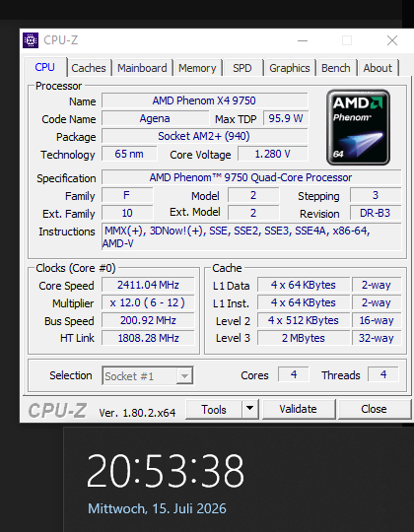This screenshot has width=414, height=532.
Task: Click the Bus Speed value 200.92 MHz
Action: pyautogui.click(x=148, y=320)
